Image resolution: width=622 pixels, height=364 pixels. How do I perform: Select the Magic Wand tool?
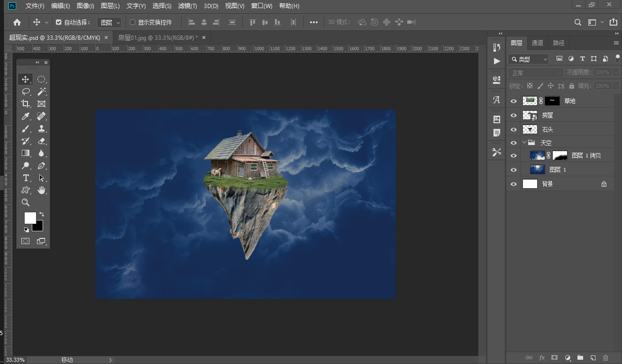[42, 91]
